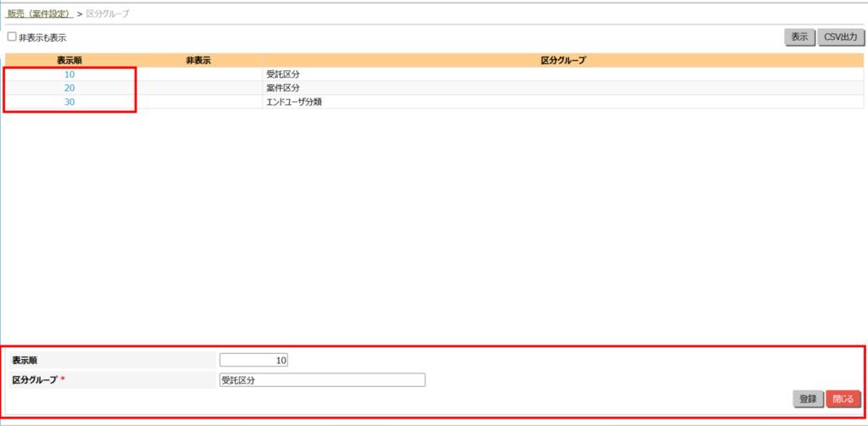
Task: Click the 区分グループ breadcrumb text
Action: click(108, 14)
